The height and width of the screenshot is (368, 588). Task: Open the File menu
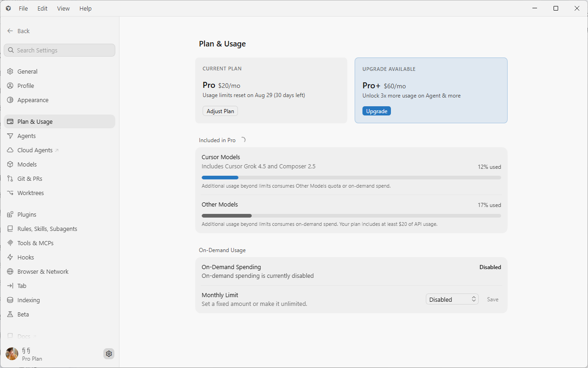coord(23,8)
